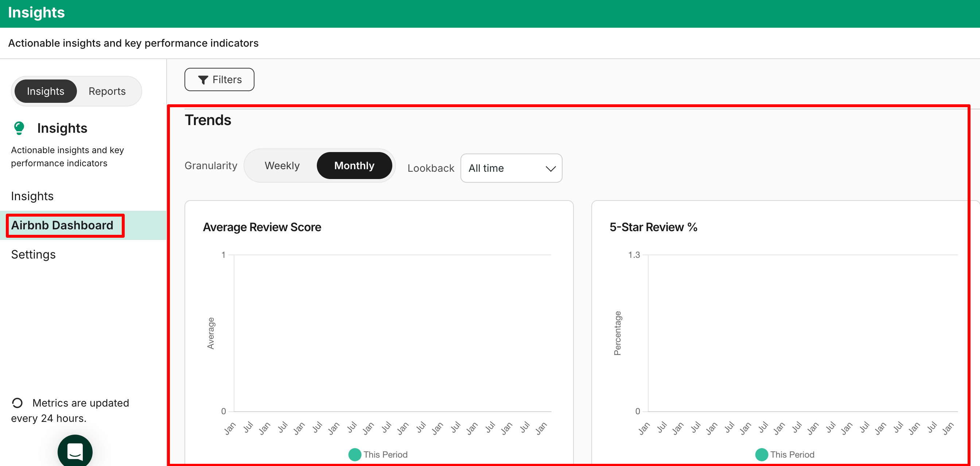Click the Lookback dropdown chevron arrow
Screen dimensions: 980x466
click(x=550, y=168)
